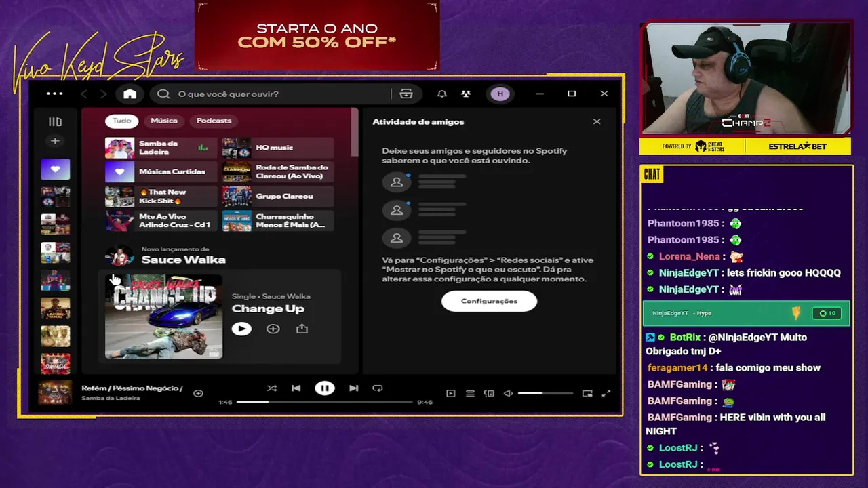Open the queue icon
Image resolution: width=868 pixels, height=488 pixels.
click(x=470, y=393)
